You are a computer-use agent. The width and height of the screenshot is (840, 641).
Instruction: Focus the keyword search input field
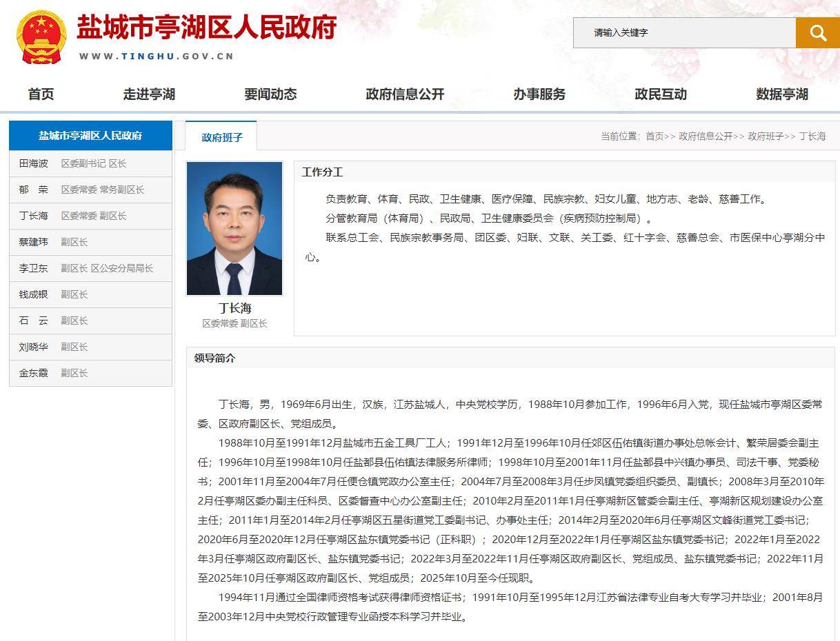(x=684, y=32)
